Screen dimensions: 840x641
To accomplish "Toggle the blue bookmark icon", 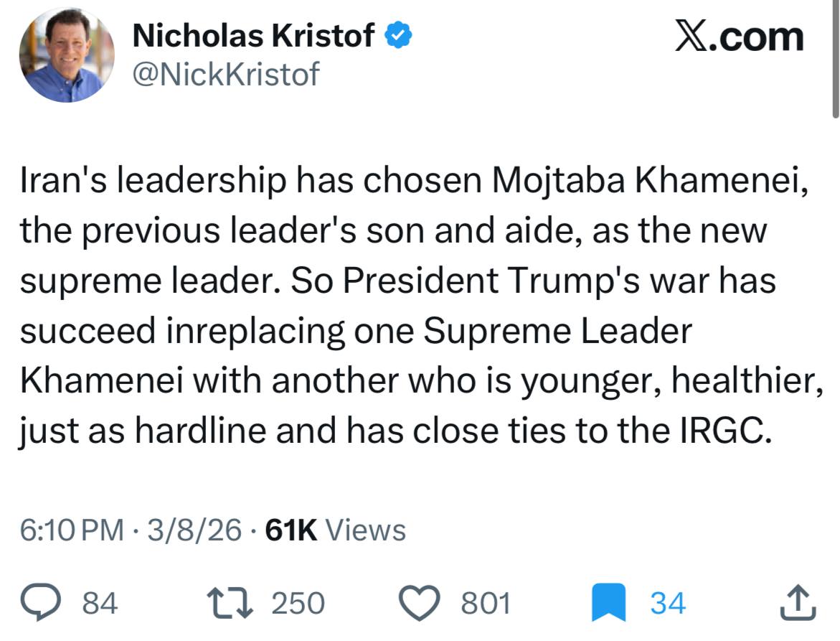I will 608,603.
